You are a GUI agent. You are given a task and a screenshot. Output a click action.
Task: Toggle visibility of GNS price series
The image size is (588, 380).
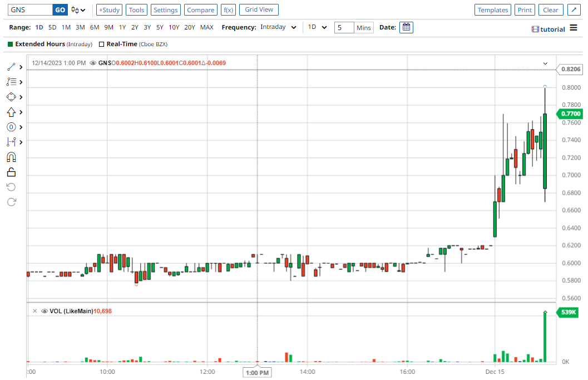coord(93,63)
